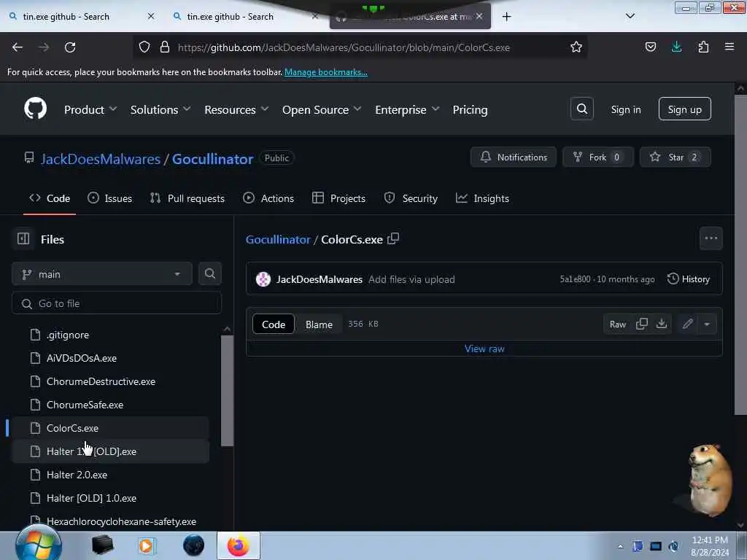Image resolution: width=747 pixels, height=560 pixels.
Task: Click the file tree search icon button
Action: tap(209, 274)
